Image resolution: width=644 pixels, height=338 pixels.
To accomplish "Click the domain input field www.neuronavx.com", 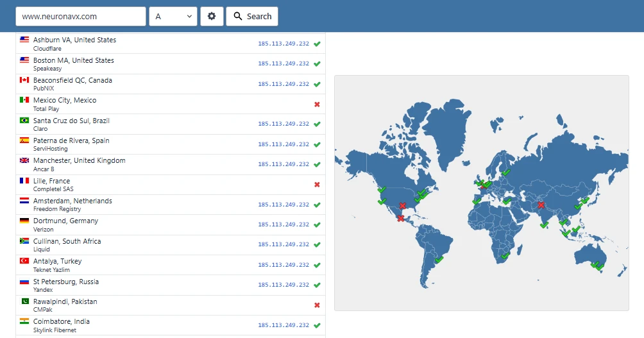I will click(x=81, y=17).
